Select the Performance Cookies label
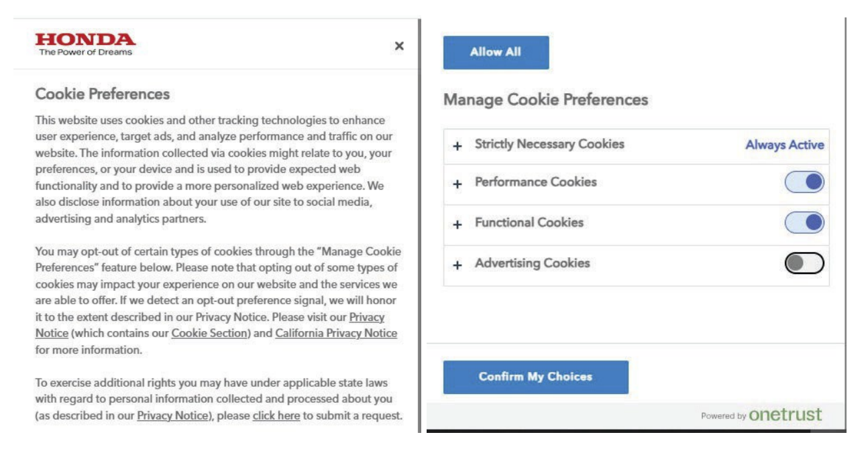The image size is (868, 451). pos(535,182)
